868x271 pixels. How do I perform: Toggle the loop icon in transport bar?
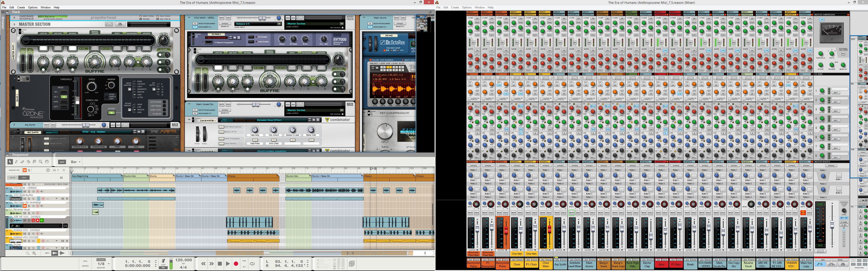coord(252,264)
